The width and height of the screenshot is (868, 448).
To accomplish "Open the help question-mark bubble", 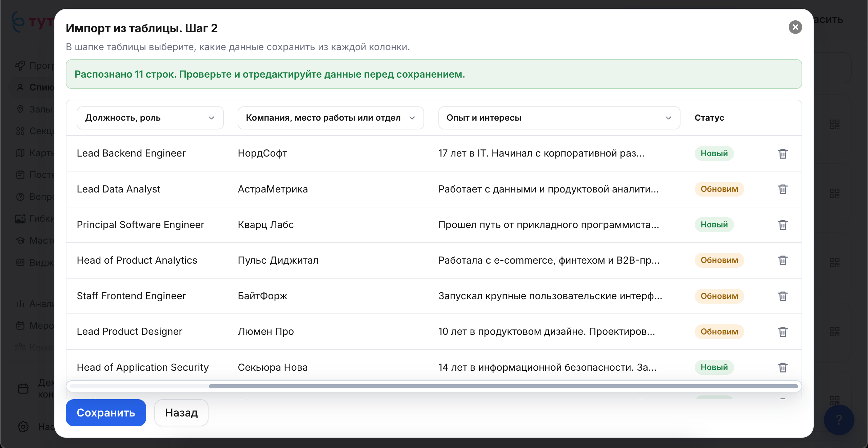I will (839, 420).
